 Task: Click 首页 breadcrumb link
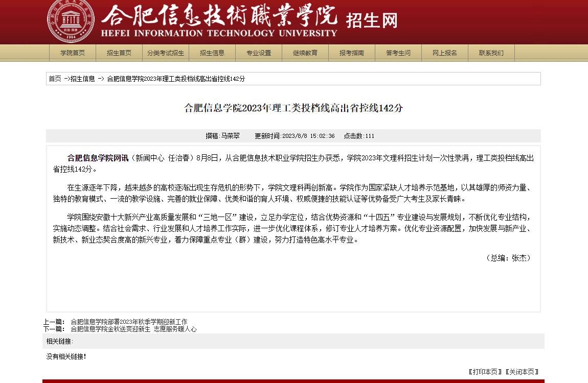point(55,79)
